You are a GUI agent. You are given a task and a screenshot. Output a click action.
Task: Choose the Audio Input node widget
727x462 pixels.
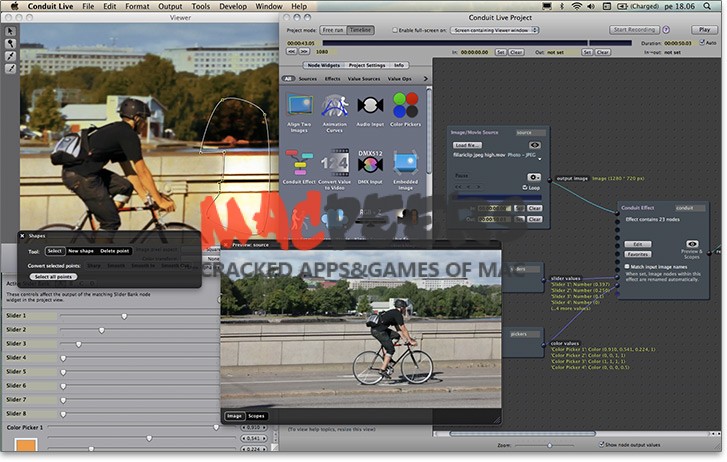(370, 106)
